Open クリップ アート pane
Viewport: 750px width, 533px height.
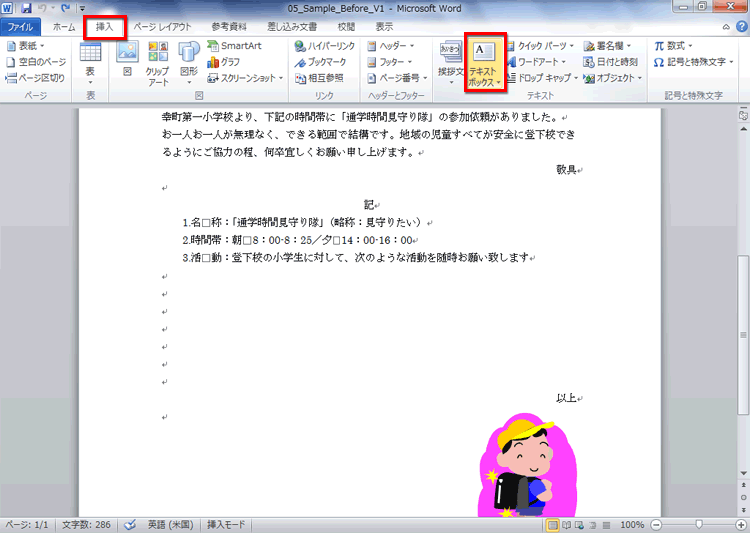[x=158, y=64]
